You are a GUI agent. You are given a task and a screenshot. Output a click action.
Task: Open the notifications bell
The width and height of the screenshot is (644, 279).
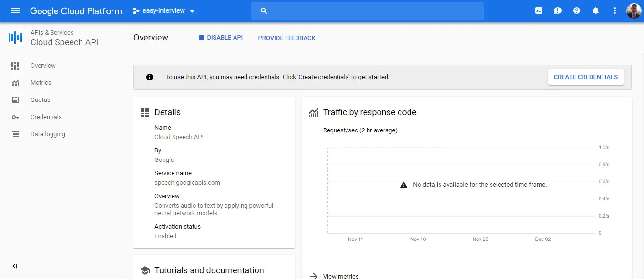click(x=596, y=11)
